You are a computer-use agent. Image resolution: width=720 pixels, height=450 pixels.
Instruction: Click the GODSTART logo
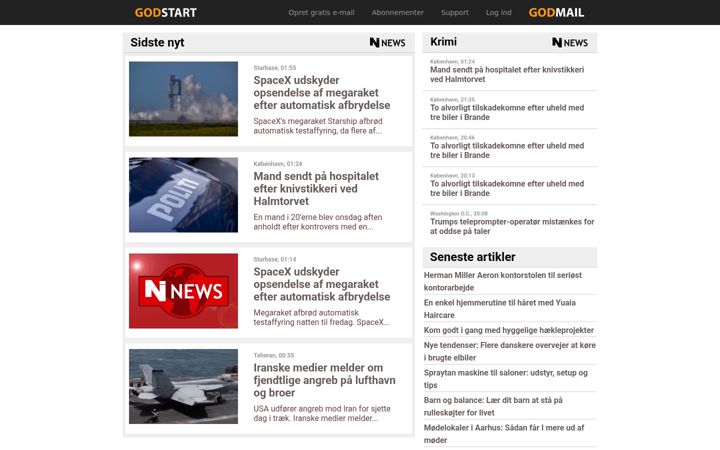click(x=165, y=12)
